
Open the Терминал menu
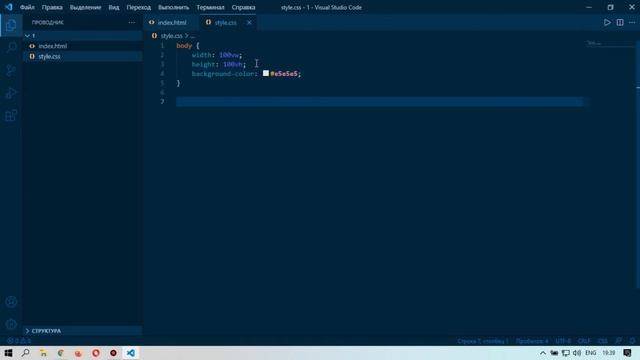210,7
